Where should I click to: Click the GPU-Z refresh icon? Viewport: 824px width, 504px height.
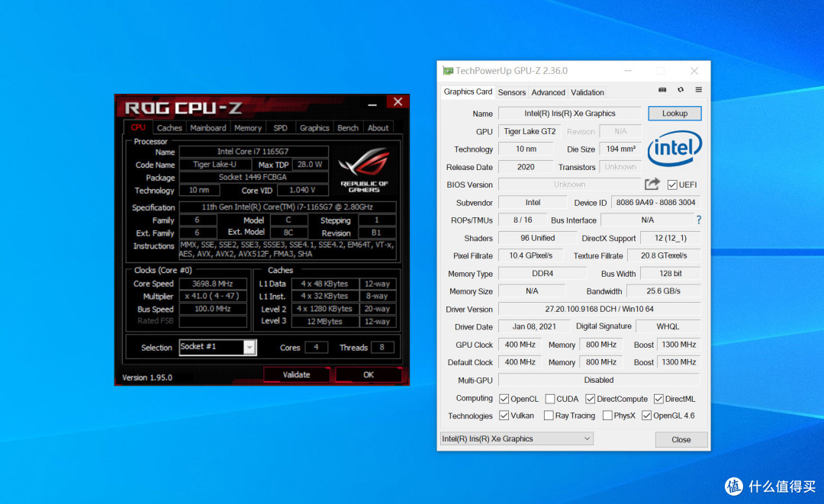click(x=681, y=90)
